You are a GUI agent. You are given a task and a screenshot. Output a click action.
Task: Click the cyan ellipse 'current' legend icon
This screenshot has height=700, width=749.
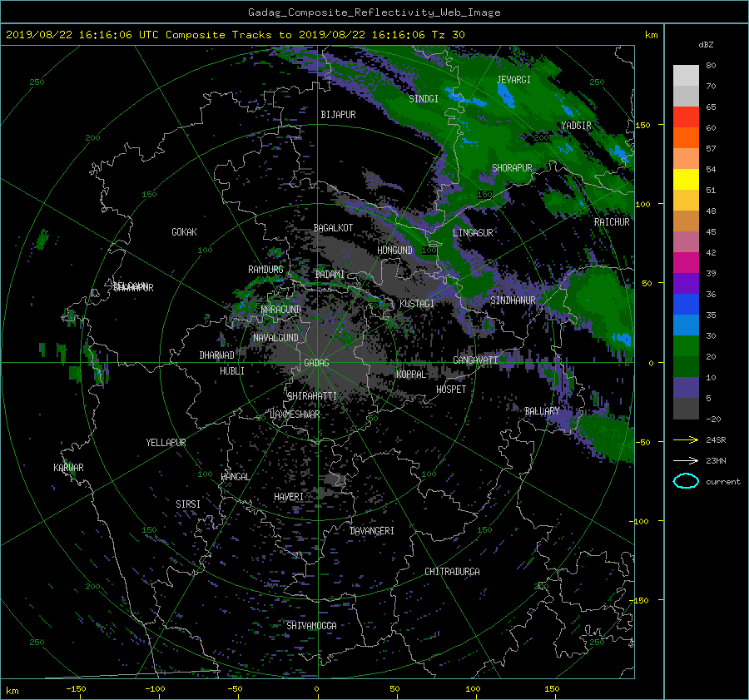tap(686, 481)
